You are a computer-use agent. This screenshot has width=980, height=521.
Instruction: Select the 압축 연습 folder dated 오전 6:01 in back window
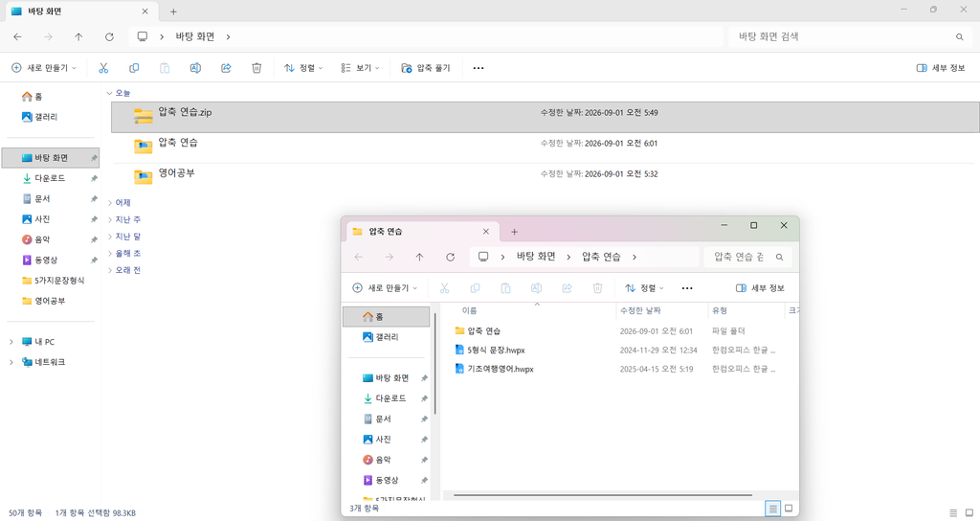coord(545,147)
